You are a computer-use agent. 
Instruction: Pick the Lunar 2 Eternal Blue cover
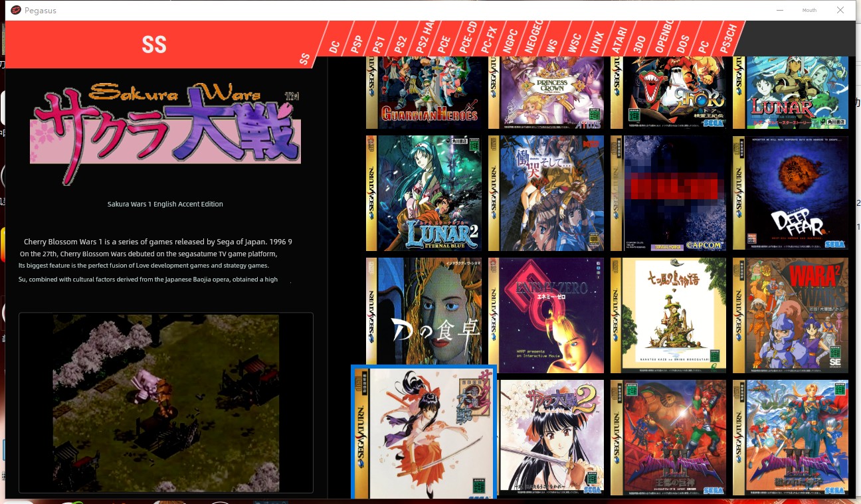(424, 193)
